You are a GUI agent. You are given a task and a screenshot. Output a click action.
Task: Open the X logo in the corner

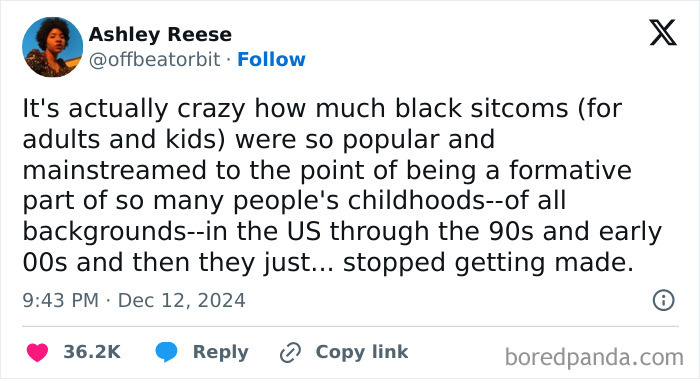663,32
